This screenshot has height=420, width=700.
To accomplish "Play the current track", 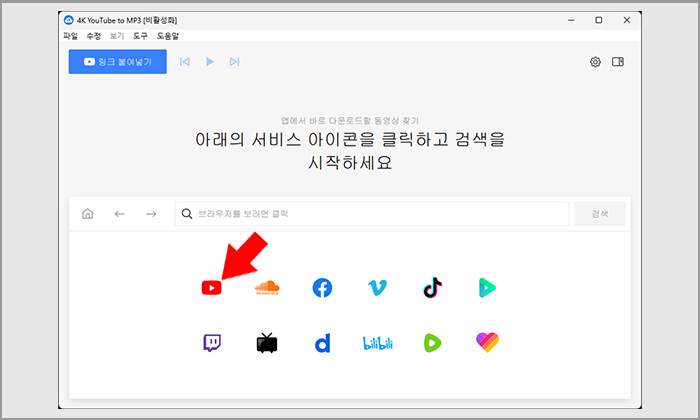I will [210, 62].
